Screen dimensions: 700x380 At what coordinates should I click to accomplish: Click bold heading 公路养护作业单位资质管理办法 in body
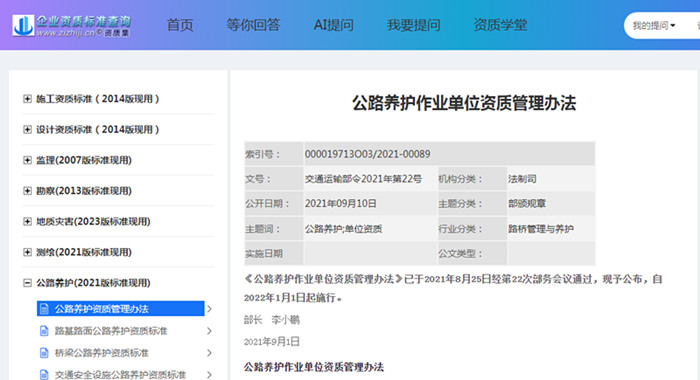click(314, 367)
